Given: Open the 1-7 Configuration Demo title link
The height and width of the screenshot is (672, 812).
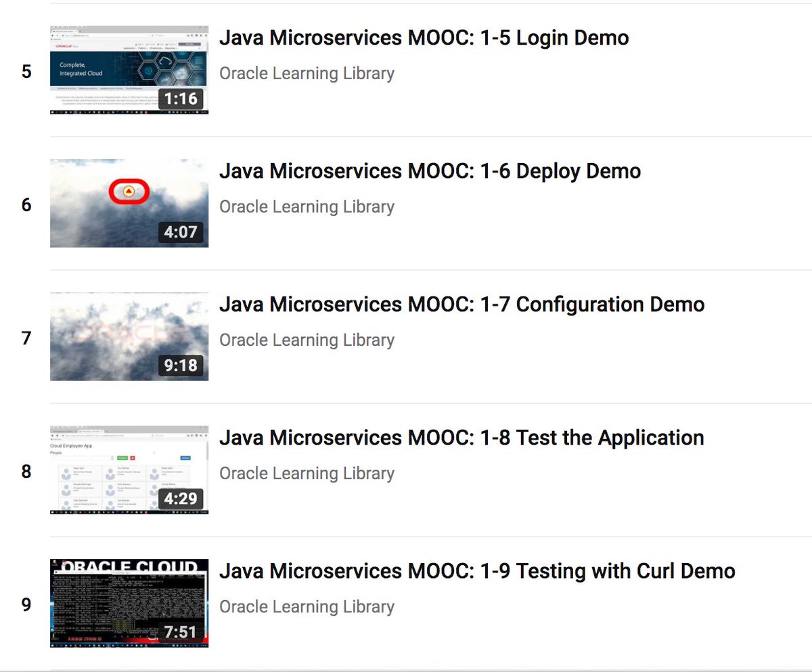Looking at the screenshot, I should coord(461,305).
